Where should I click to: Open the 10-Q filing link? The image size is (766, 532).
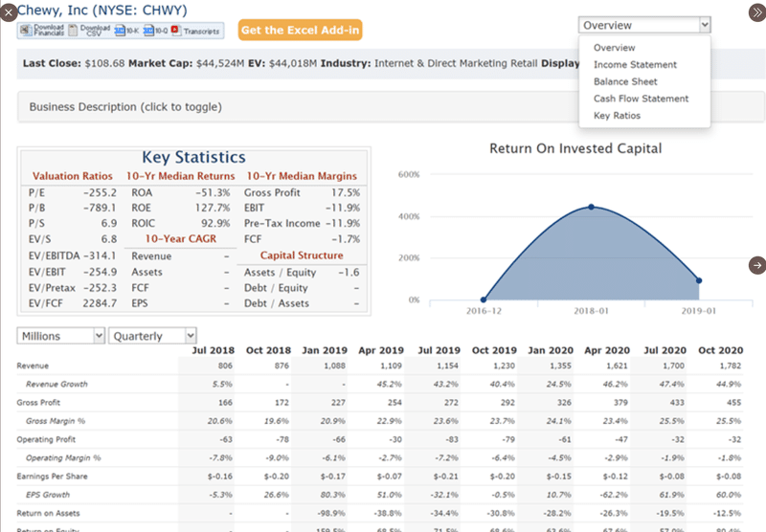pyautogui.click(x=155, y=31)
